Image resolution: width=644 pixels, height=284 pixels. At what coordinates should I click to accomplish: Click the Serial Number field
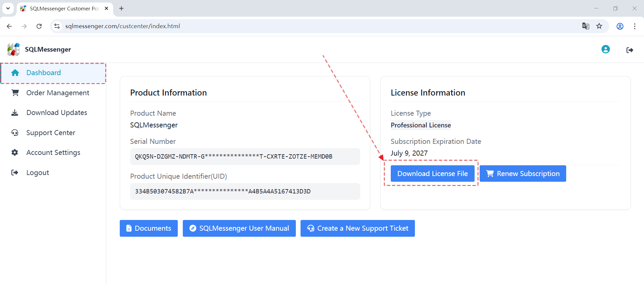point(245,157)
